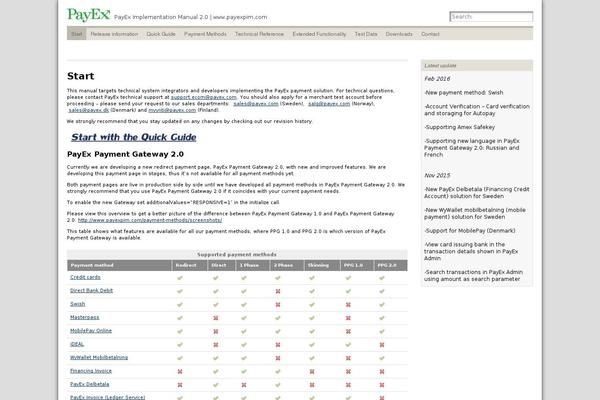Click the WyWallet Mobilbetalning PPG 1.0 red cross
The width and height of the screenshot is (600, 400).
coord(348,358)
